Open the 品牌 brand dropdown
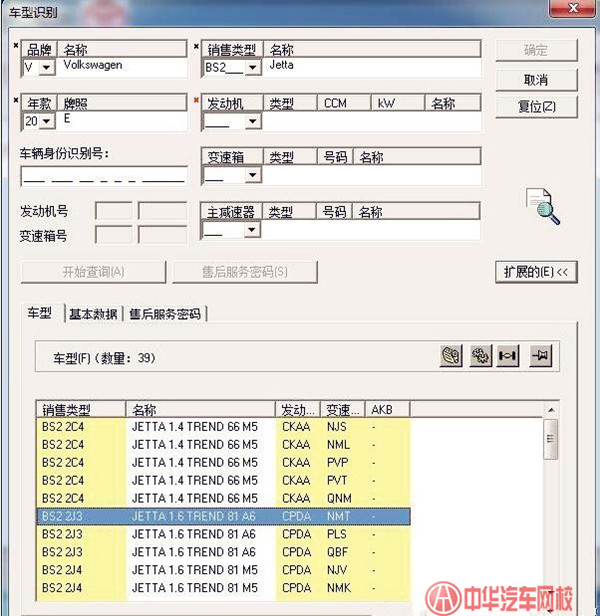The width and height of the screenshot is (600, 616). click(x=47, y=68)
